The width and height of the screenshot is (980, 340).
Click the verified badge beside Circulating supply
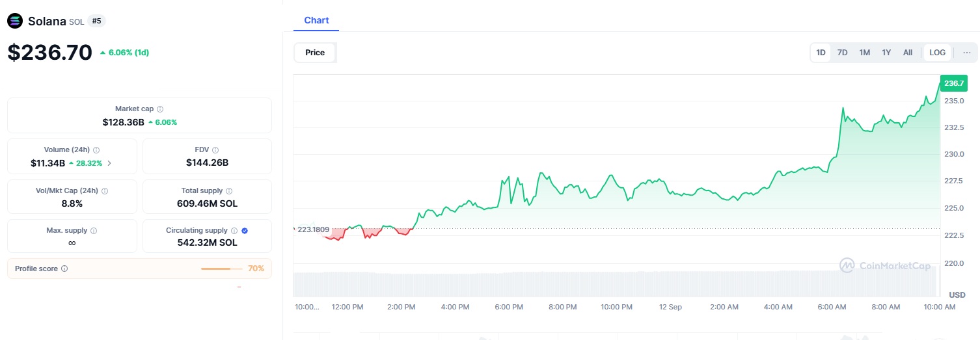(x=245, y=231)
